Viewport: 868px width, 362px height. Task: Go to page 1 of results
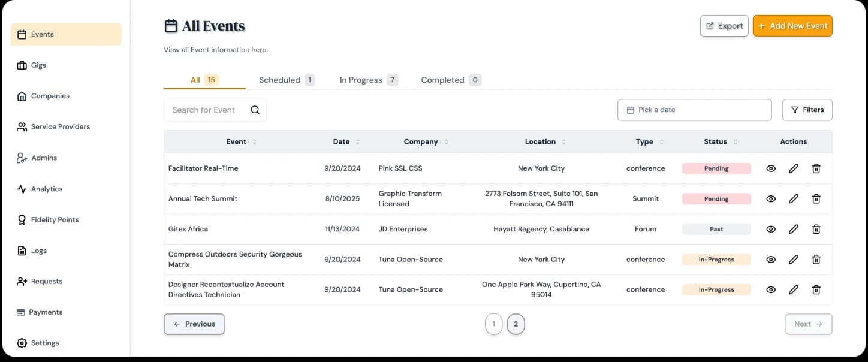(x=493, y=324)
